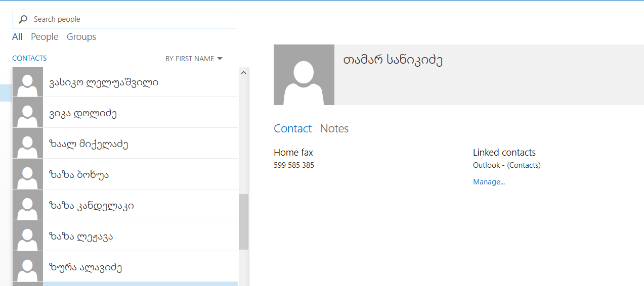Click avatar next to ზაზა კანდელაკი
Image resolution: width=644 pixels, height=286 pixels.
(x=27, y=205)
